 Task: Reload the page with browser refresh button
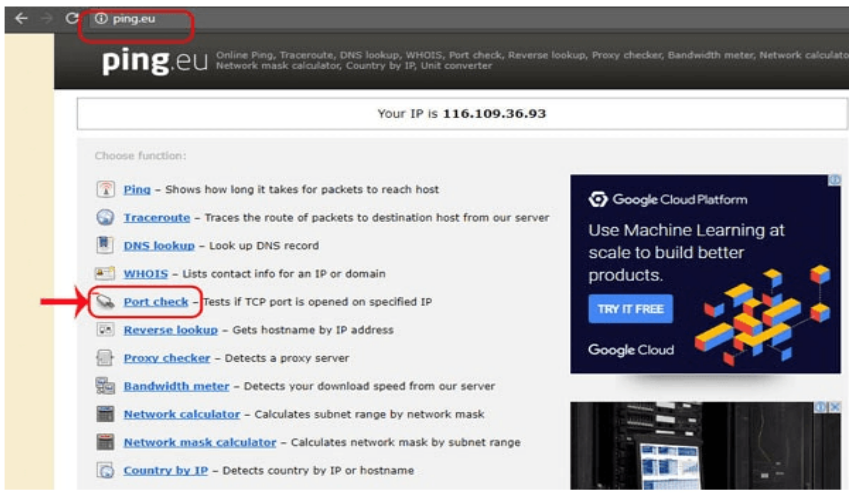coord(71,18)
